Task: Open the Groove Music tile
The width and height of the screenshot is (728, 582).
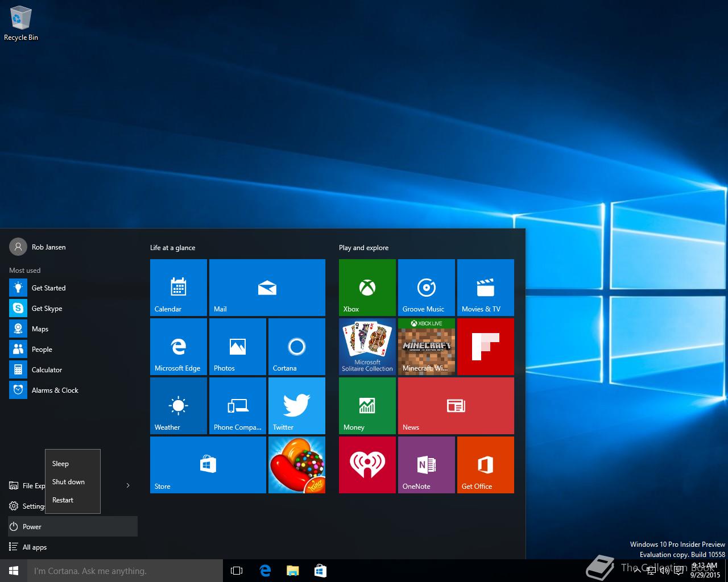Action: coord(426,288)
